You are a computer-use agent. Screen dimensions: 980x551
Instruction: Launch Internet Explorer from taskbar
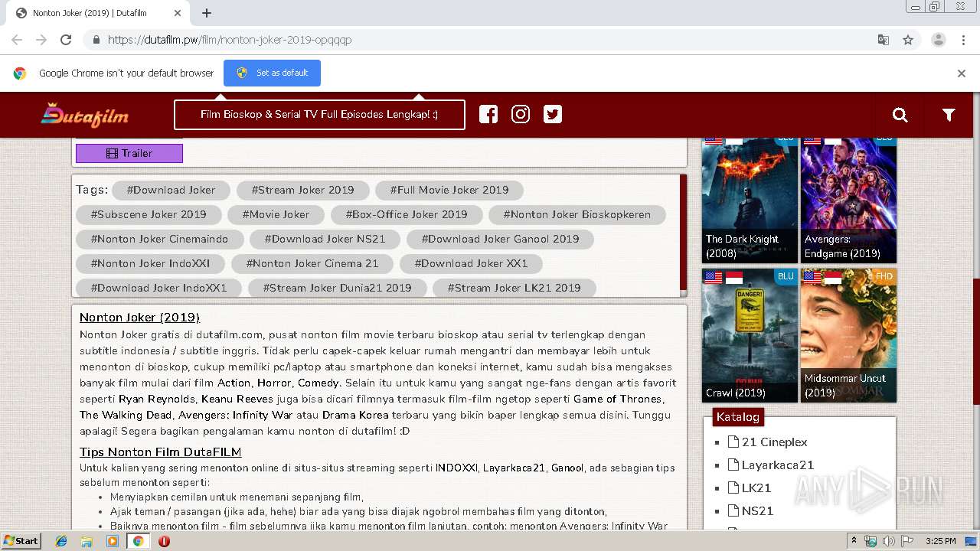(61, 541)
